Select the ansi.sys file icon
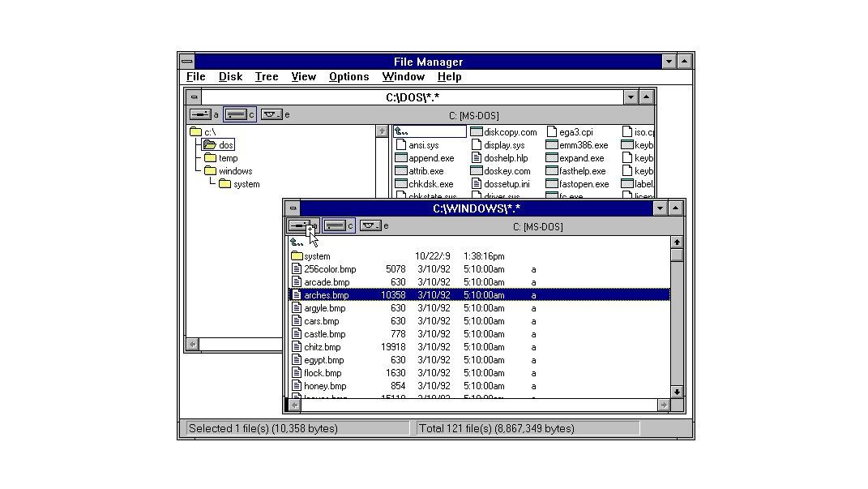Viewport: 868px width, 489px height. (x=401, y=145)
